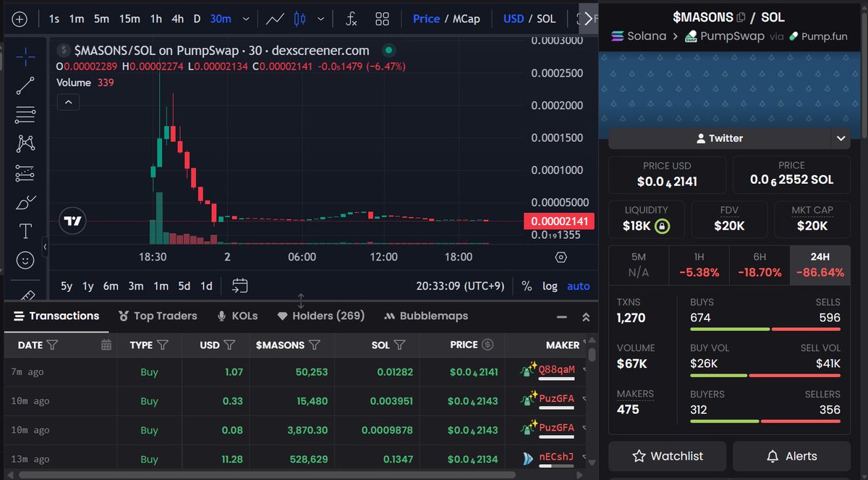Filter by $MASONS amount funnel icon
868x480 pixels.
[315, 345]
